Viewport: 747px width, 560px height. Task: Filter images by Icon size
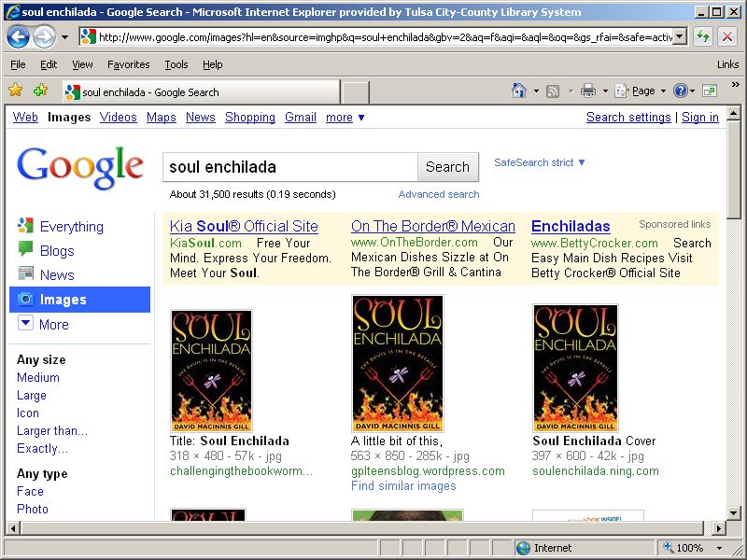coord(28,413)
